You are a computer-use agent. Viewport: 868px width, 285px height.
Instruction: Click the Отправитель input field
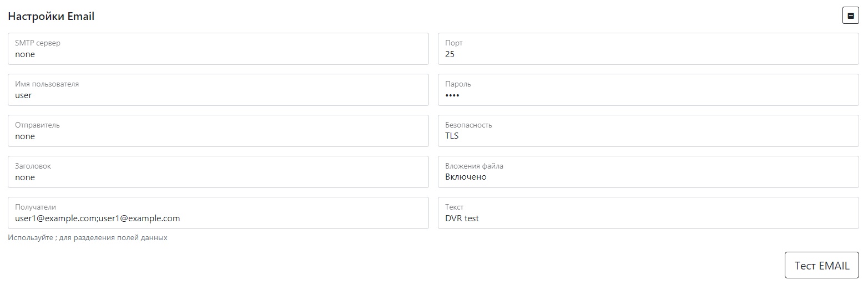pyautogui.click(x=218, y=131)
